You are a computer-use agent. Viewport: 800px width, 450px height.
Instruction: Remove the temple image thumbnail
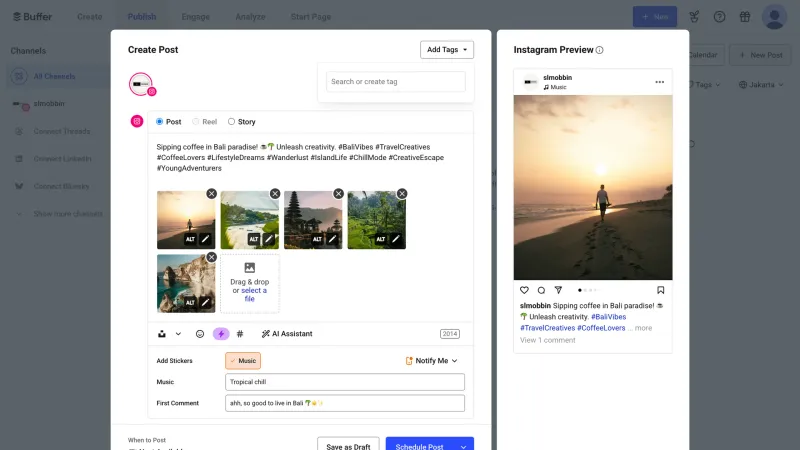click(x=338, y=194)
